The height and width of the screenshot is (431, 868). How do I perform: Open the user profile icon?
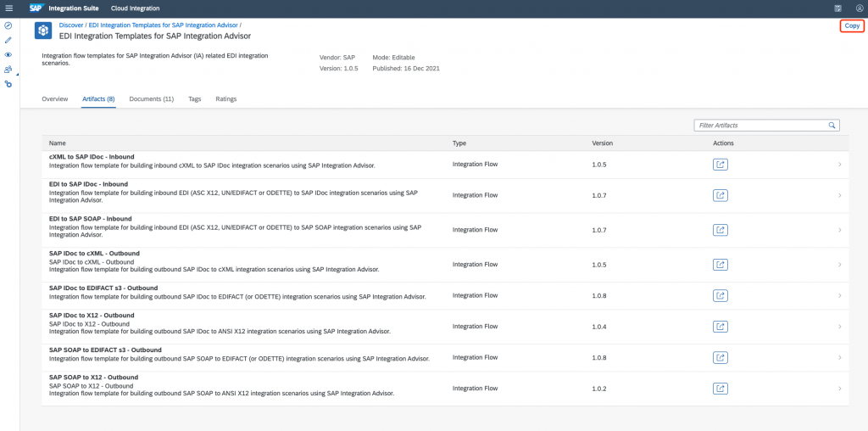pos(860,8)
